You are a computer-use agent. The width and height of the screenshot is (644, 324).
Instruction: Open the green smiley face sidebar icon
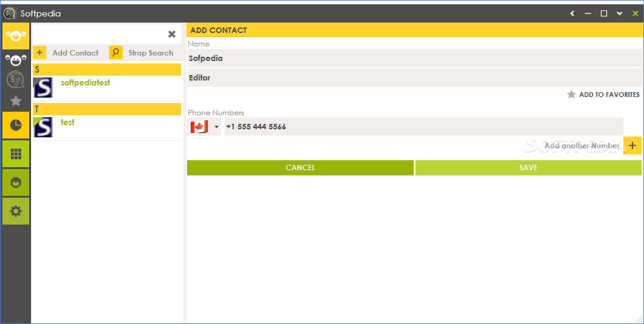coord(16,182)
